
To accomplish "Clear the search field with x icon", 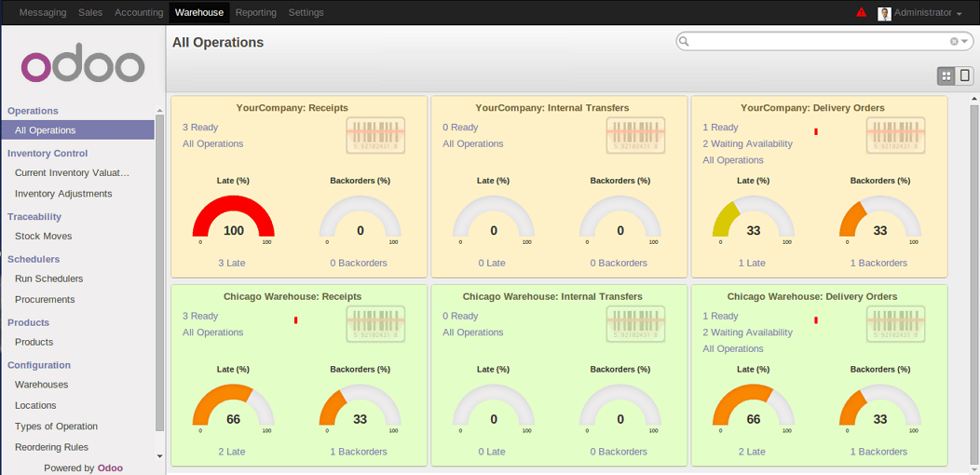I will coord(954,42).
